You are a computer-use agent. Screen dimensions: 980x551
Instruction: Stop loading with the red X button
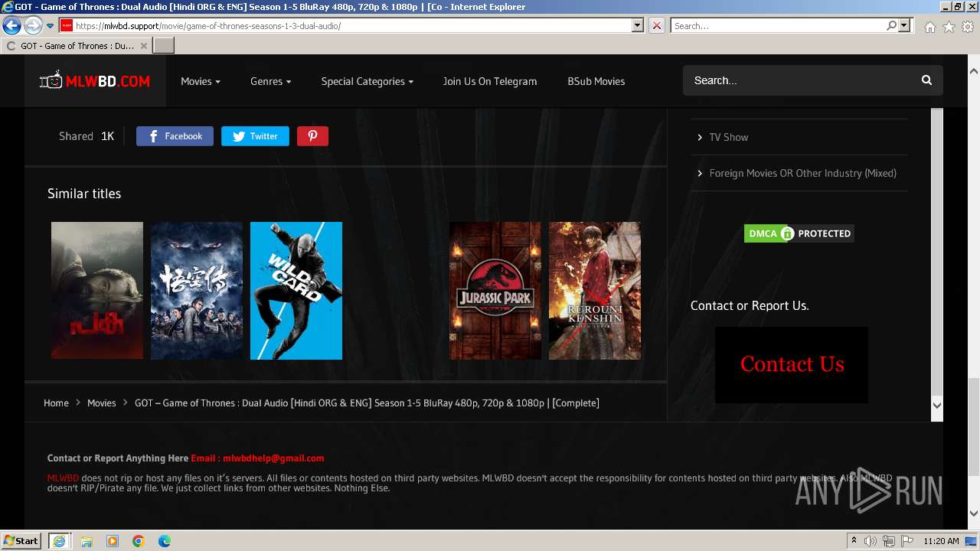click(656, 26)
